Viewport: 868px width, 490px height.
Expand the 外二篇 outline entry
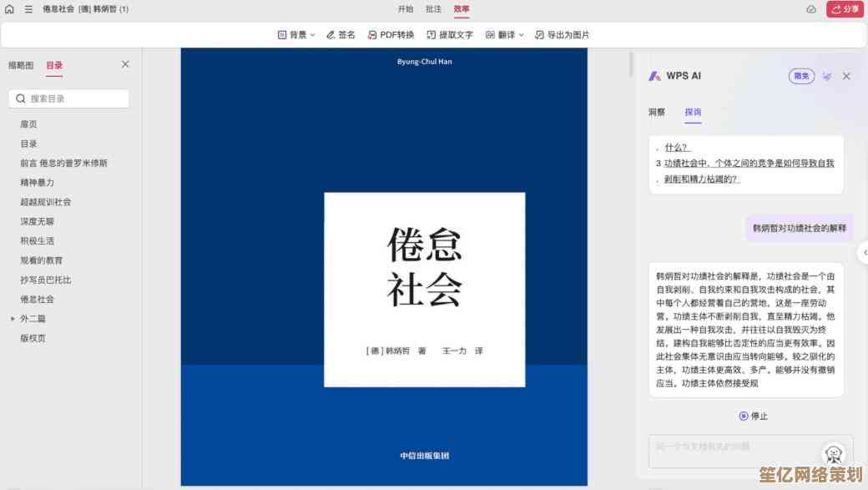click(13, 319)
